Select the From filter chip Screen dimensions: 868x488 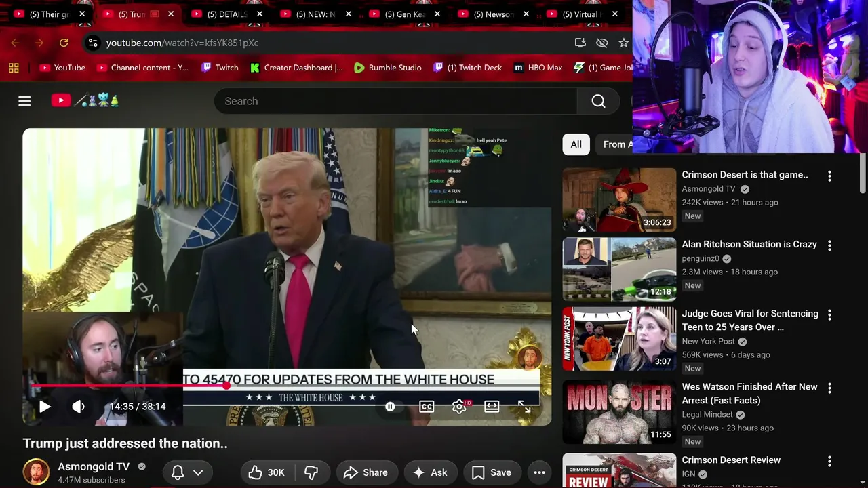click(616, 144)
